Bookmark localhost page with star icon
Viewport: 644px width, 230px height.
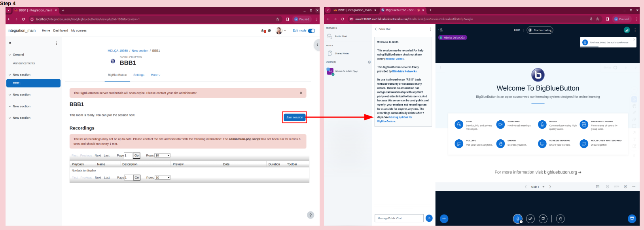(278, 19)
